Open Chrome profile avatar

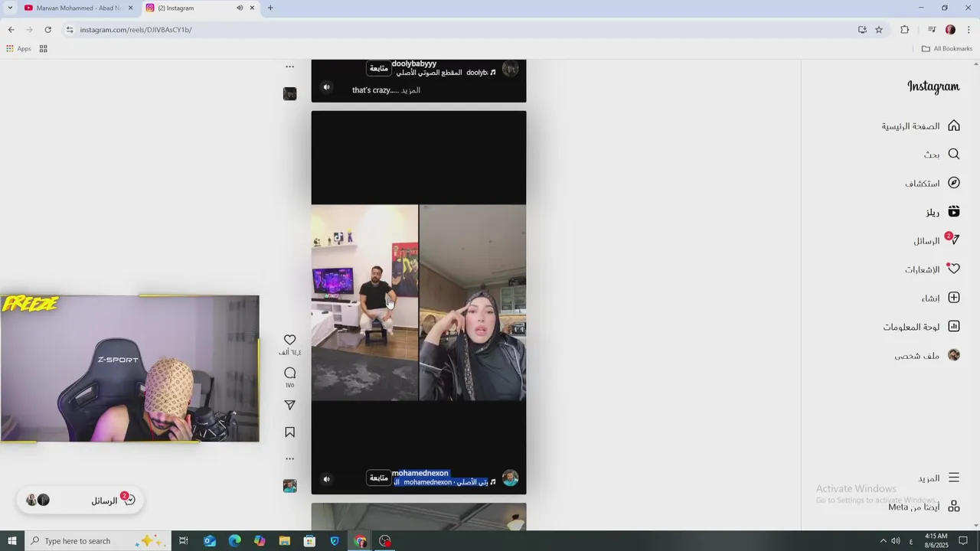tap(950, 30)
